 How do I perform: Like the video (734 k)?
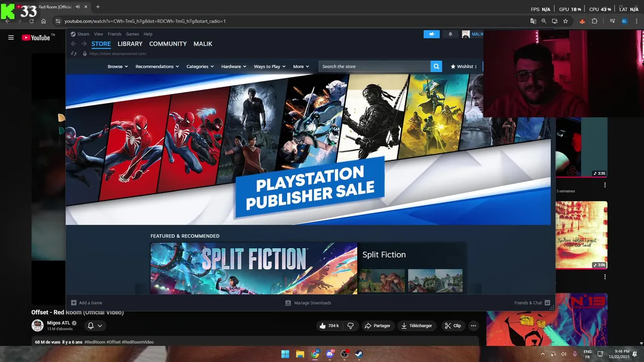[x=329, y=326]
